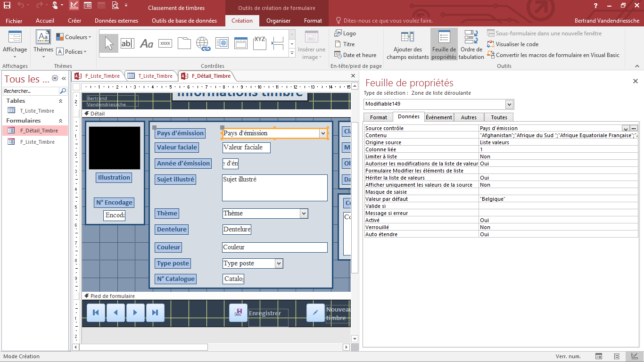Collapse the Formulaires group in navigation pane
The height and width of the screenshot is (362, 644).
coord(60,121)
